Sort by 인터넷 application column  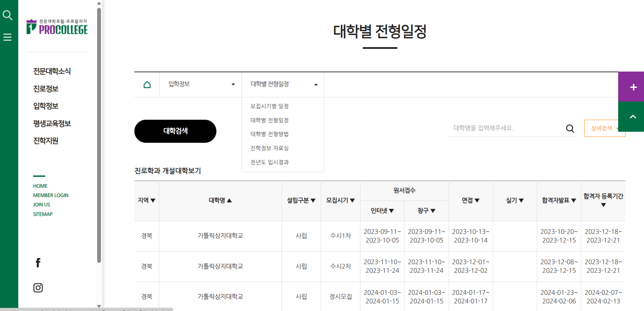coord(382,211)
